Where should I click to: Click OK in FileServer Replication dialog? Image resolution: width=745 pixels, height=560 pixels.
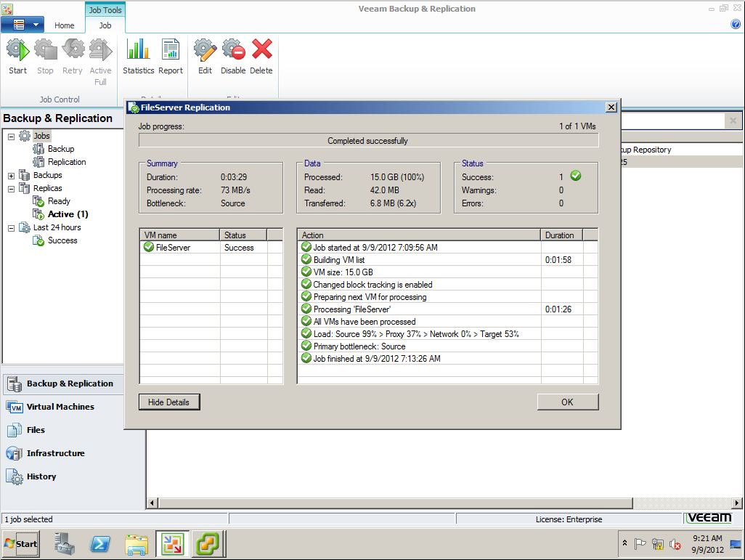click(567, 402)
